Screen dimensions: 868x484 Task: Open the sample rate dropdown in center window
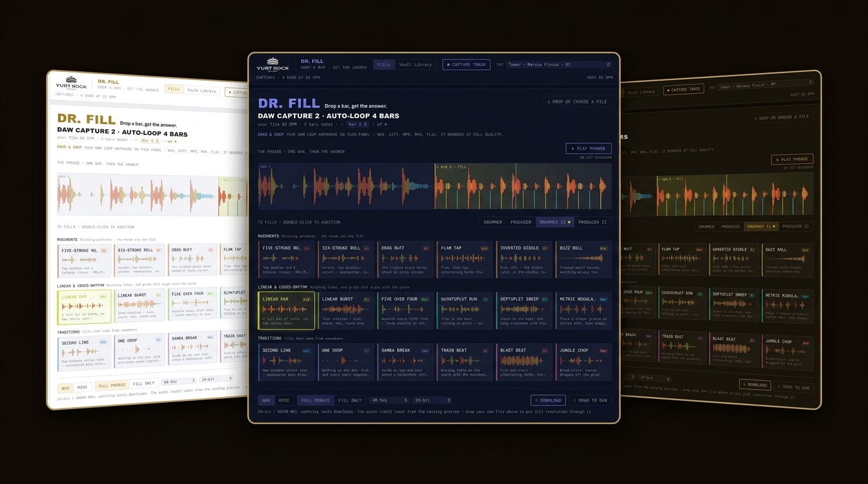pos(389,400)
